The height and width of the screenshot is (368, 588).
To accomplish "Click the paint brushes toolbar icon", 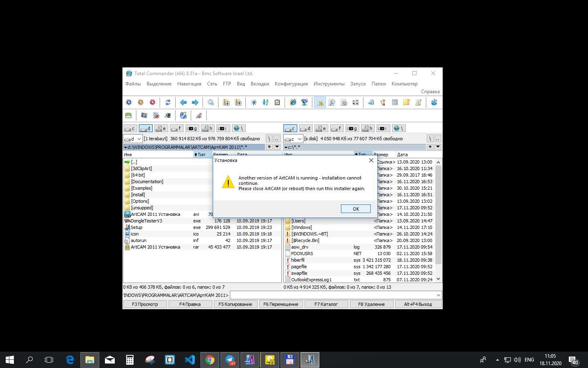I will (383, 102).
